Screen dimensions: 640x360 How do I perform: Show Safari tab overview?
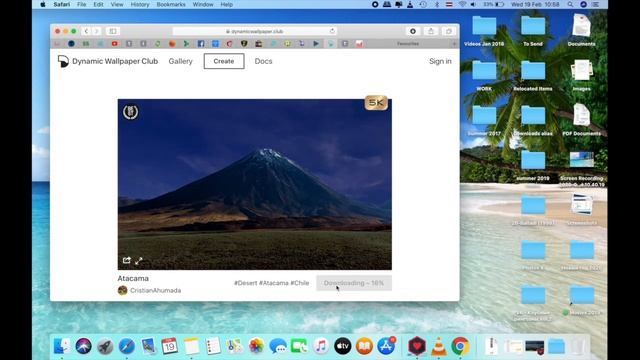tap(449, 31)
